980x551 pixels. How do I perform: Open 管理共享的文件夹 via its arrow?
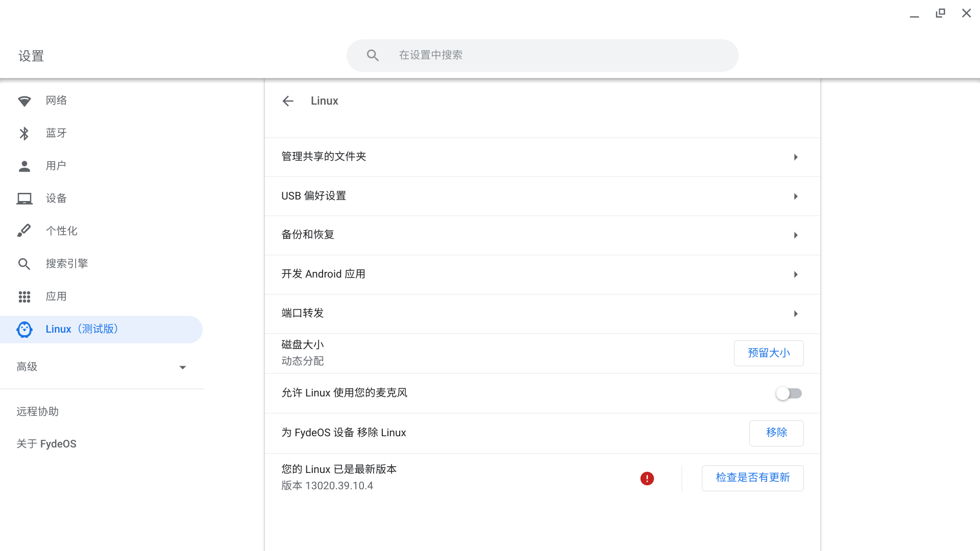(795, 157)
